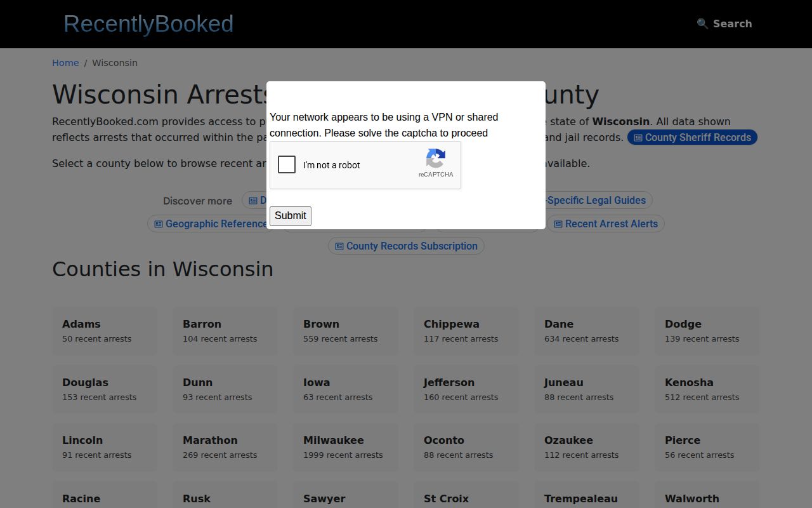Select the Lincoln county card
812x508 pixels.
105,447
